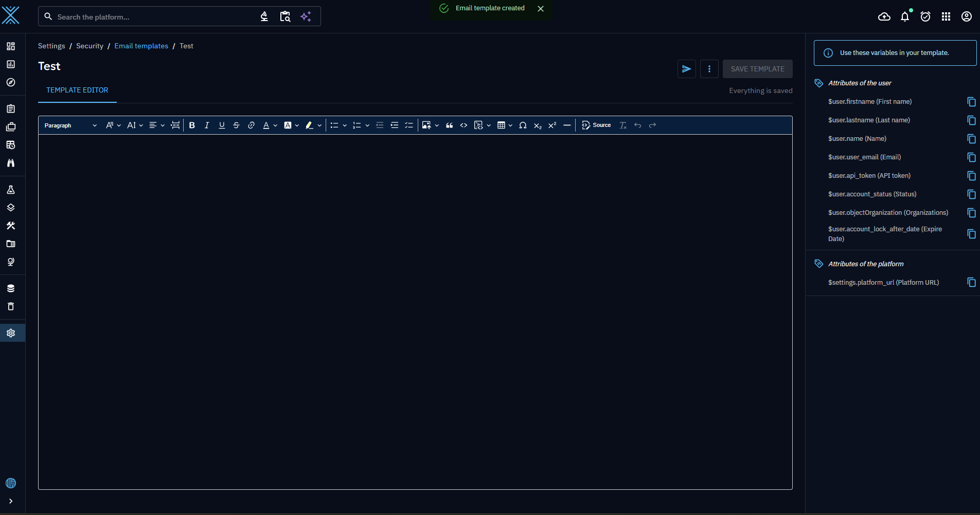Go to Email templates breadcrumb link
The width and height of the screenshot is (980, 515).
click(x=141, y=46)
